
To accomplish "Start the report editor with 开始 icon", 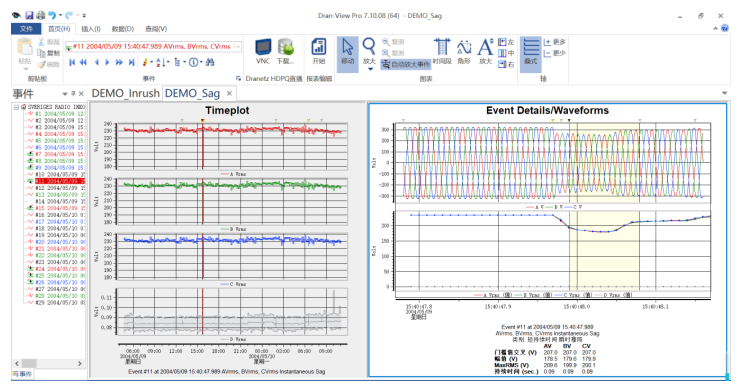I will pyautogui.click(x=319, y=52).
